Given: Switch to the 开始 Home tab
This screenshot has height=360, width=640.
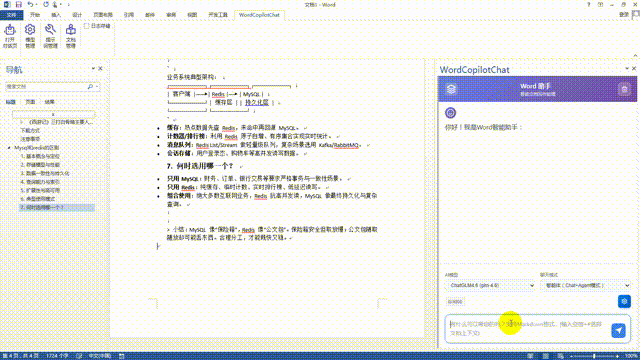Looking at the screenshot, I should pyautogui.click(x=35, y=15).
